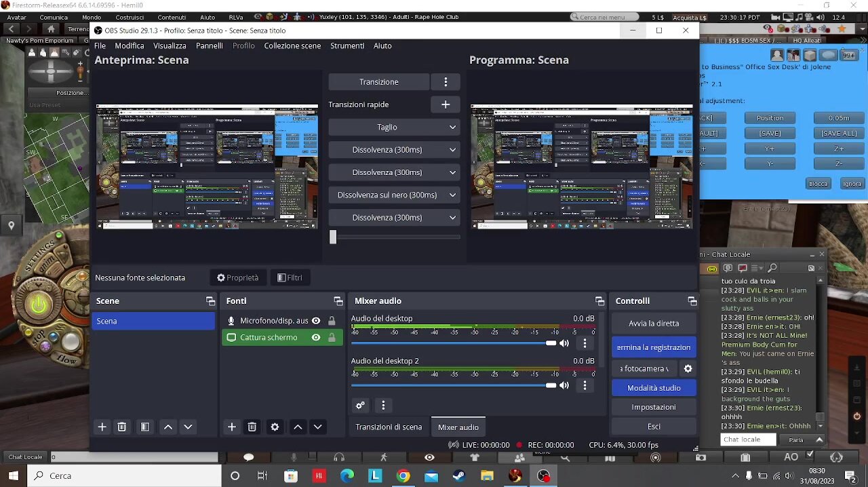
Task: Open advanced audio settings gear in mixer
Action: 360,406
